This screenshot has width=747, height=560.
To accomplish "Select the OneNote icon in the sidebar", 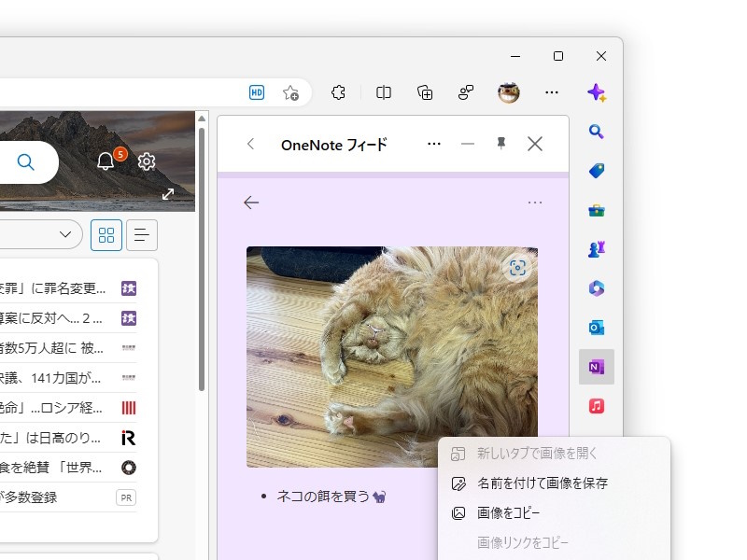I will click(597, 367).
